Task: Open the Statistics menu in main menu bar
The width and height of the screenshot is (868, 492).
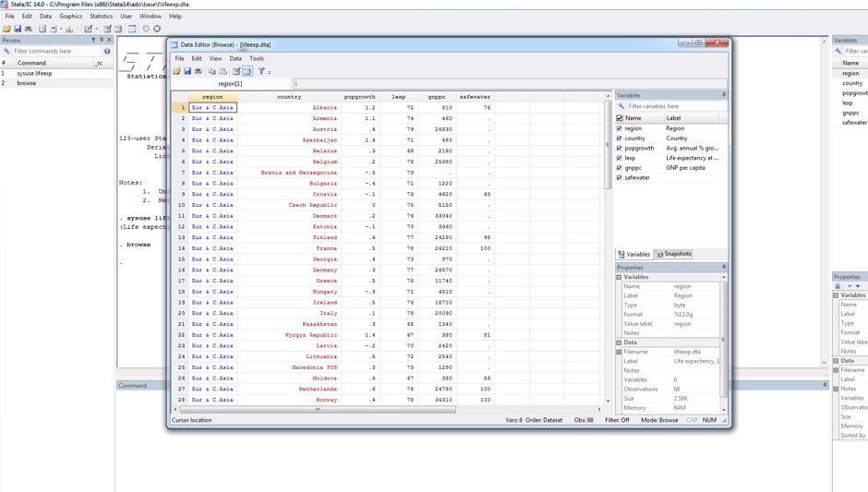Action: click(101, 16)
